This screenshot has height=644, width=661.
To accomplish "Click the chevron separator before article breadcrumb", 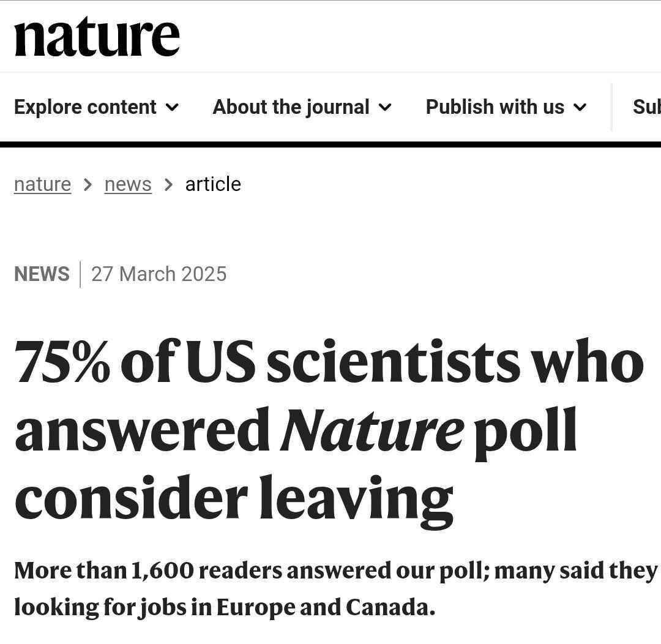I will (169, 184).
